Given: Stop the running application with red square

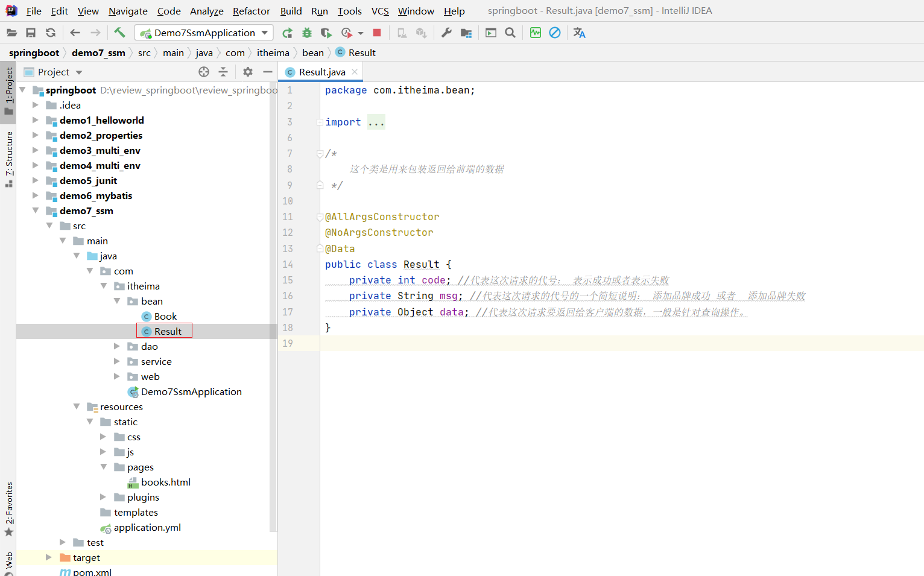Looking at the screenshot, I should (x=377, y=33).
